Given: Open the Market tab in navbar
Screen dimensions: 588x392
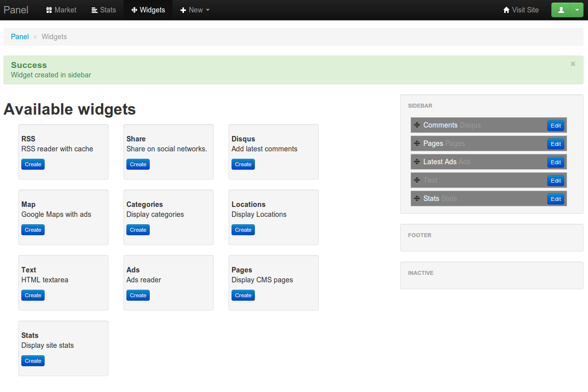Looking at the screenshot, I should point(61,10).
